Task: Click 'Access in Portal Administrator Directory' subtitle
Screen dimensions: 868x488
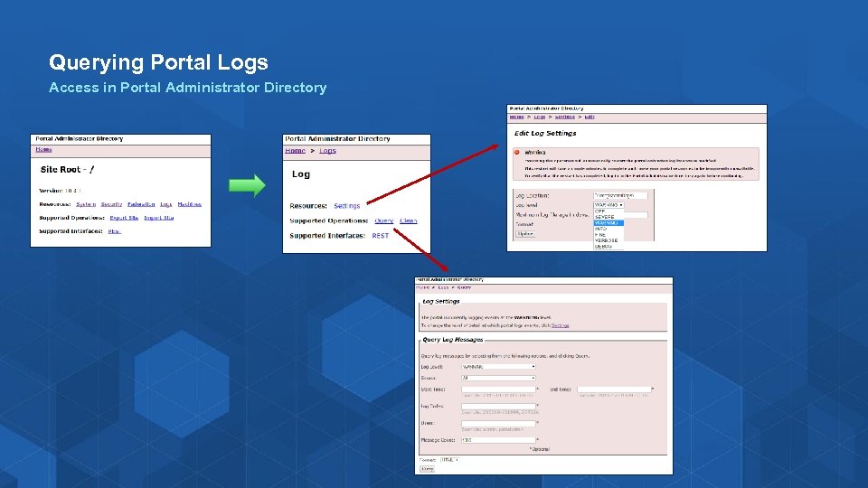Action: click(x=188, y=88)
